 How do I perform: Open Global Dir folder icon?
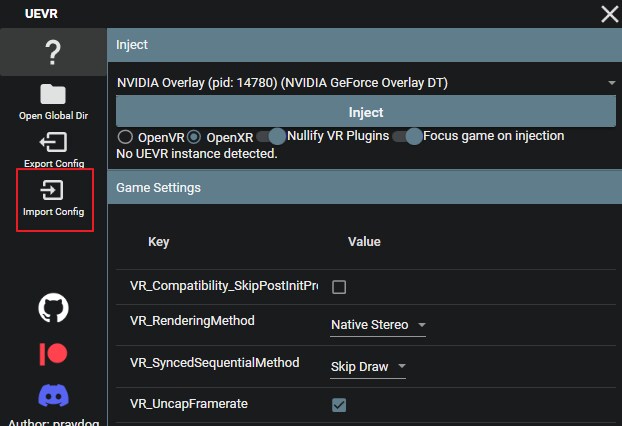pyautogui.click(x=53, y=95)
